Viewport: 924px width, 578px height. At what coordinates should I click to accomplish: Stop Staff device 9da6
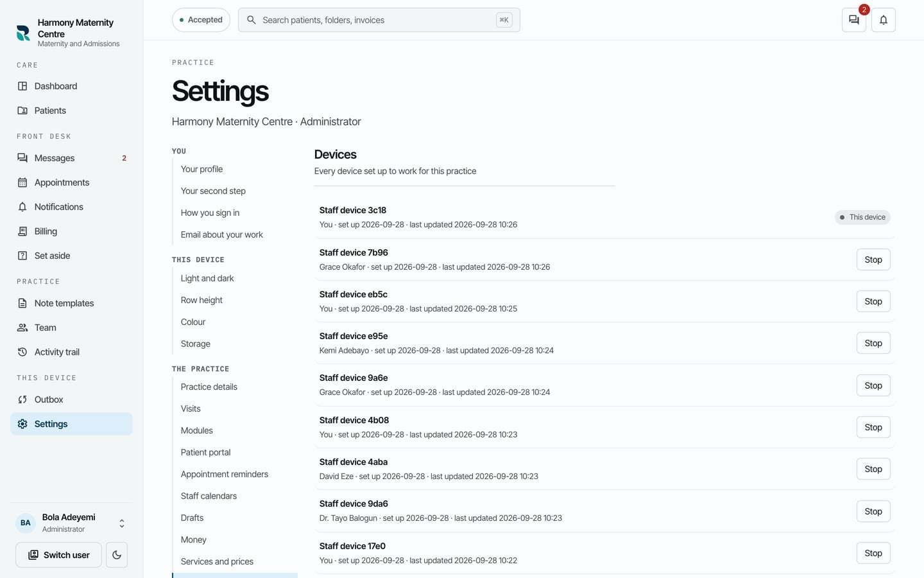point(873,511)
